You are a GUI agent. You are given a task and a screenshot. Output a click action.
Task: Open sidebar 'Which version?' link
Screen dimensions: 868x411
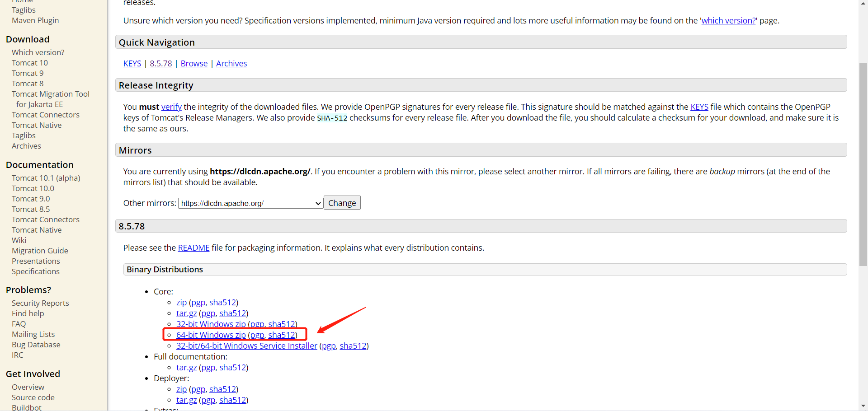tap(38, 52)
